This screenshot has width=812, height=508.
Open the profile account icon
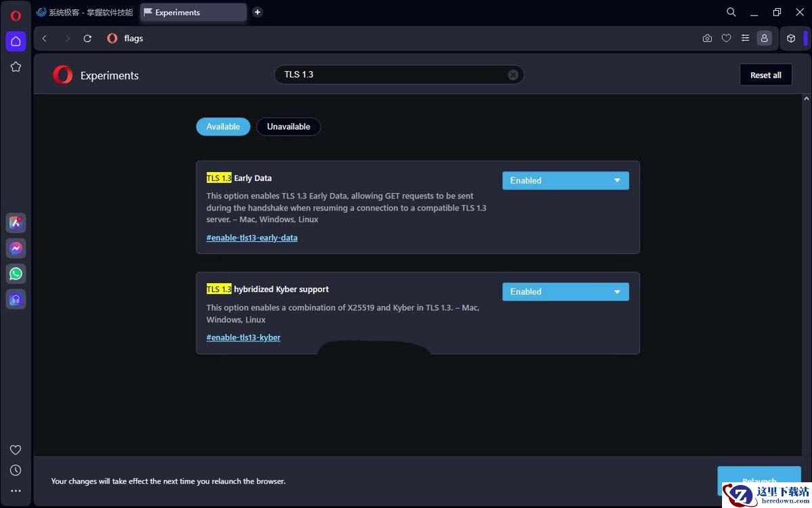coord(764,39)
